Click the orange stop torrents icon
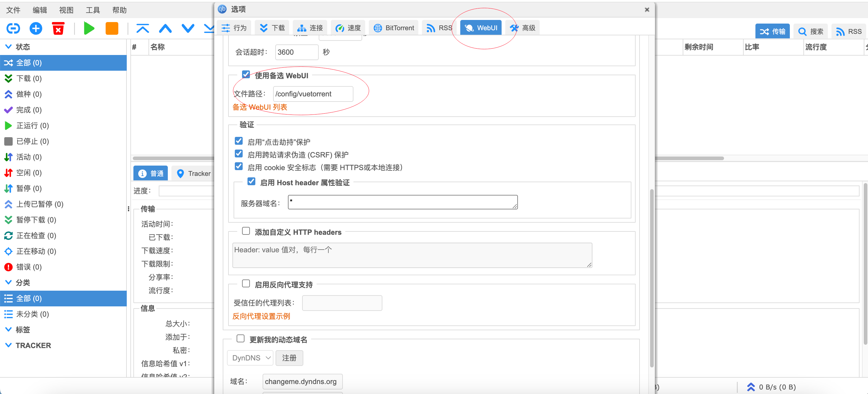Image resolution: width=868 pixels, height=394 pixels. (112, 28)
